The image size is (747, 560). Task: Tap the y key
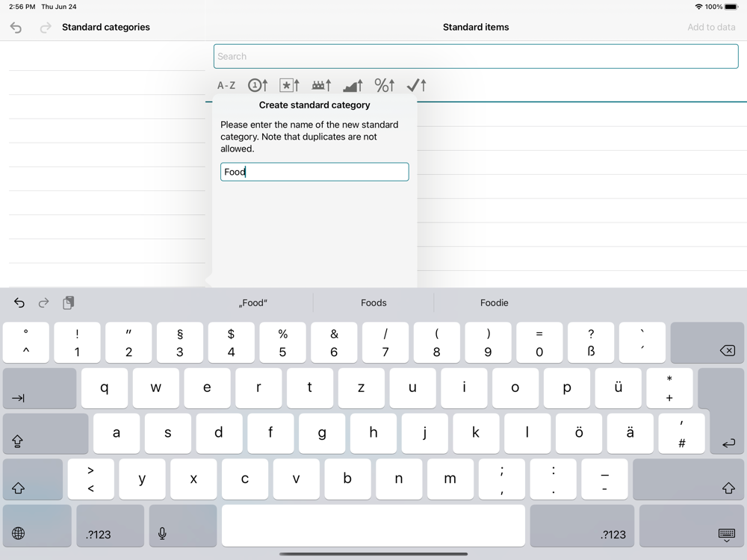[x=142, y=479]
